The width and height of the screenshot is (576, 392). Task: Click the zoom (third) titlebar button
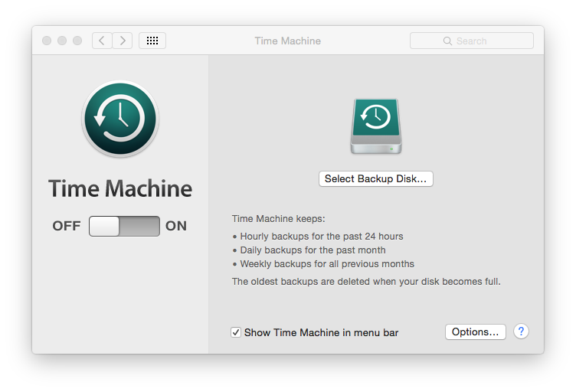[77, 41]
